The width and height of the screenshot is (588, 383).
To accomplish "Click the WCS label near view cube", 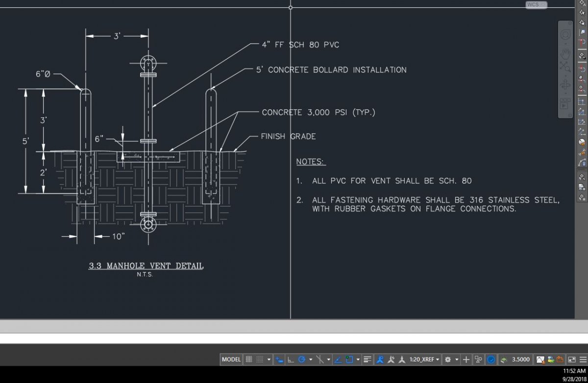I will tap(533, 4).
